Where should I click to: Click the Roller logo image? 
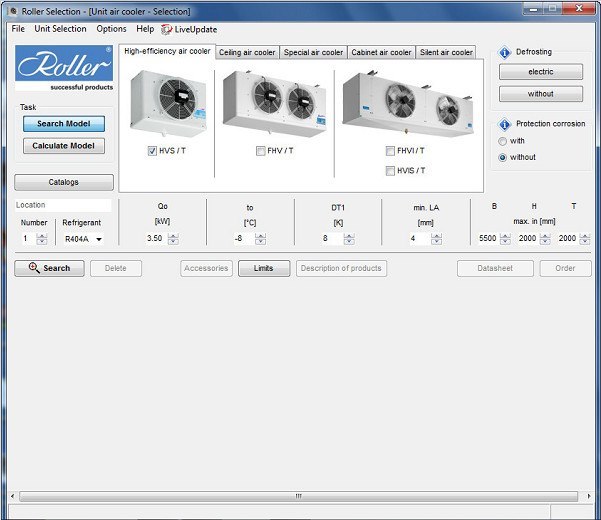(64, 68)
